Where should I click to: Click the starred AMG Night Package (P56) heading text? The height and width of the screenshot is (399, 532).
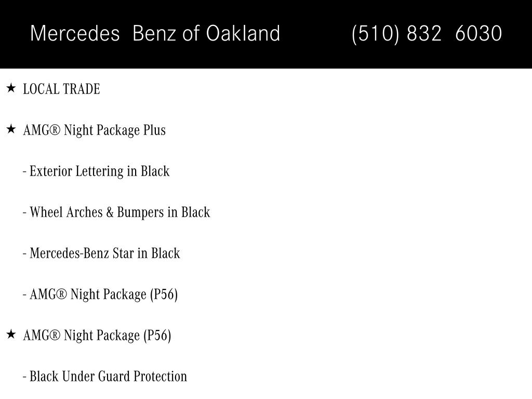click(x=97, y=336)
